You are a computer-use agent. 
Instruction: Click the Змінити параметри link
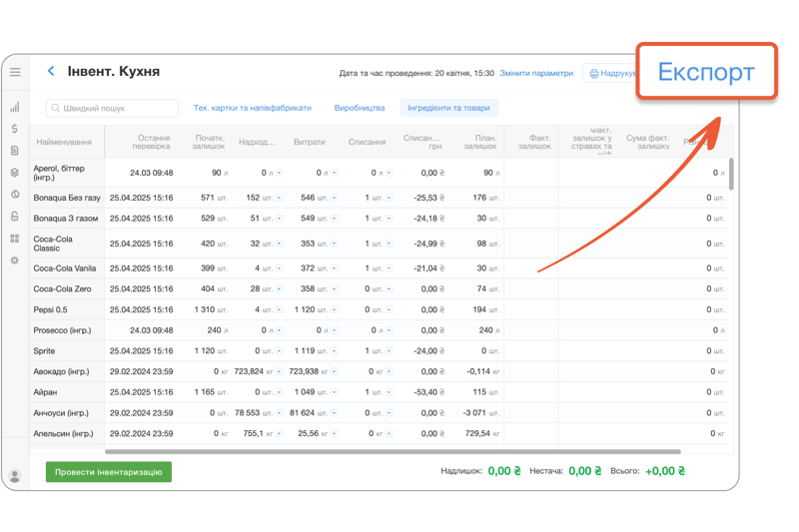536,73
